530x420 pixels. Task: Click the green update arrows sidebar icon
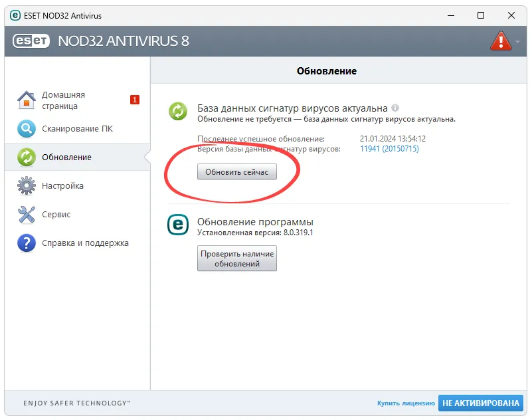point(27,157)
